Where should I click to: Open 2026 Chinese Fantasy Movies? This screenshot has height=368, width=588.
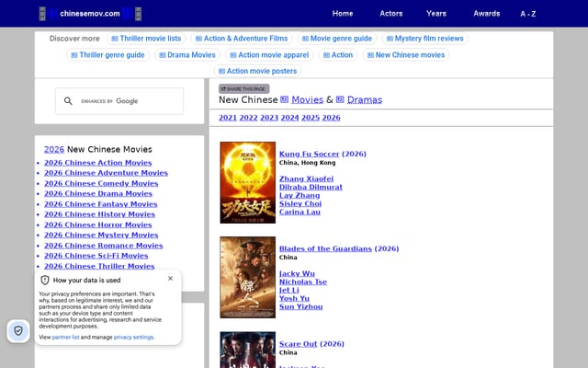pyautogui.click(x=100, y=204)
